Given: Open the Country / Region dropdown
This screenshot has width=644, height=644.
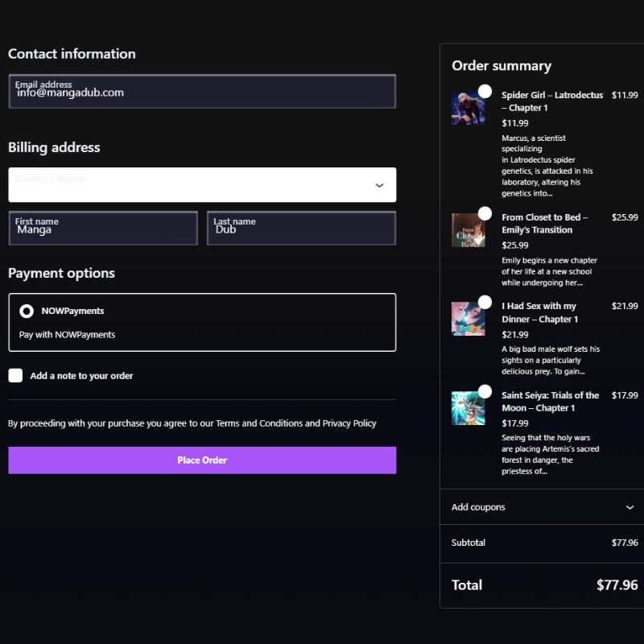Looking at the screenshot, I should click(202, 184).
